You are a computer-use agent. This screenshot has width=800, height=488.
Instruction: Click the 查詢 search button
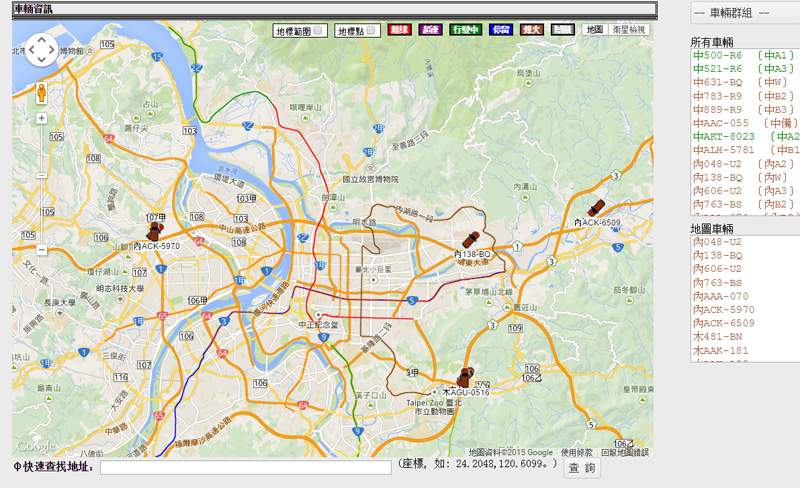point(582,468)
